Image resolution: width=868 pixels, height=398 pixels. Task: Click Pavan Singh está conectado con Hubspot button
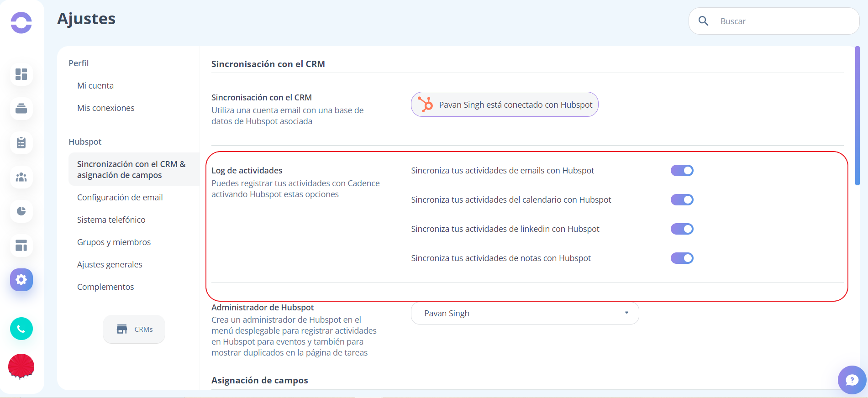tap(505, 105)
